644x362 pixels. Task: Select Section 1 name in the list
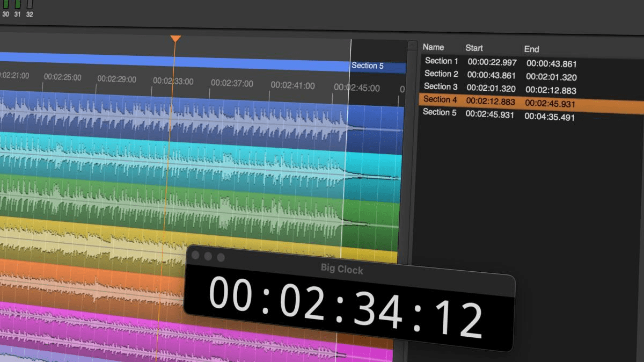[x=442, y=61]
